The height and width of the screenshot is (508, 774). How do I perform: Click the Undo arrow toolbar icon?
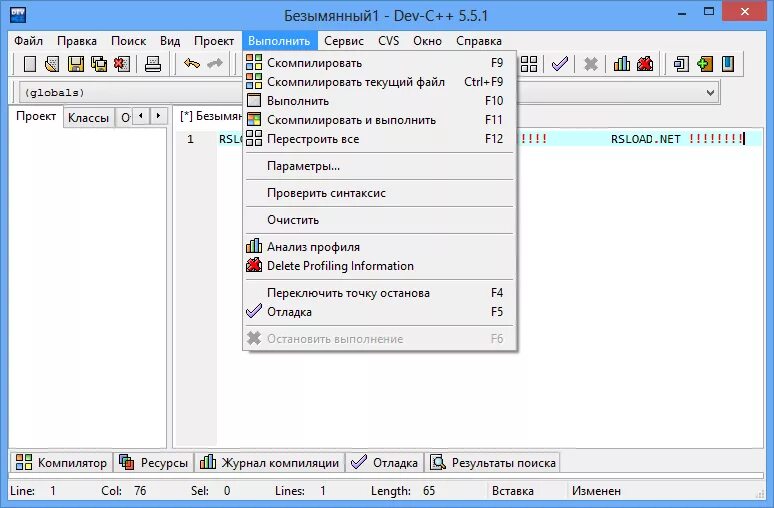[x=192, y=64]
